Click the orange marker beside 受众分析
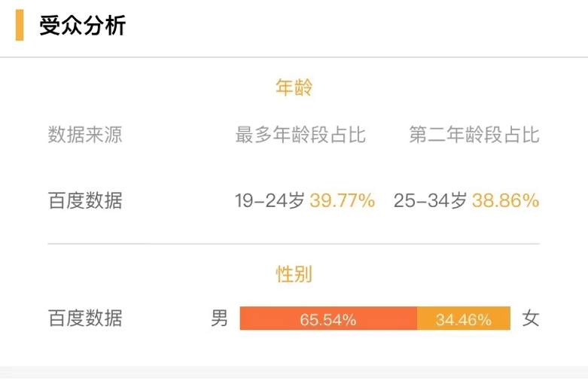588x381 pixels. 20,25
